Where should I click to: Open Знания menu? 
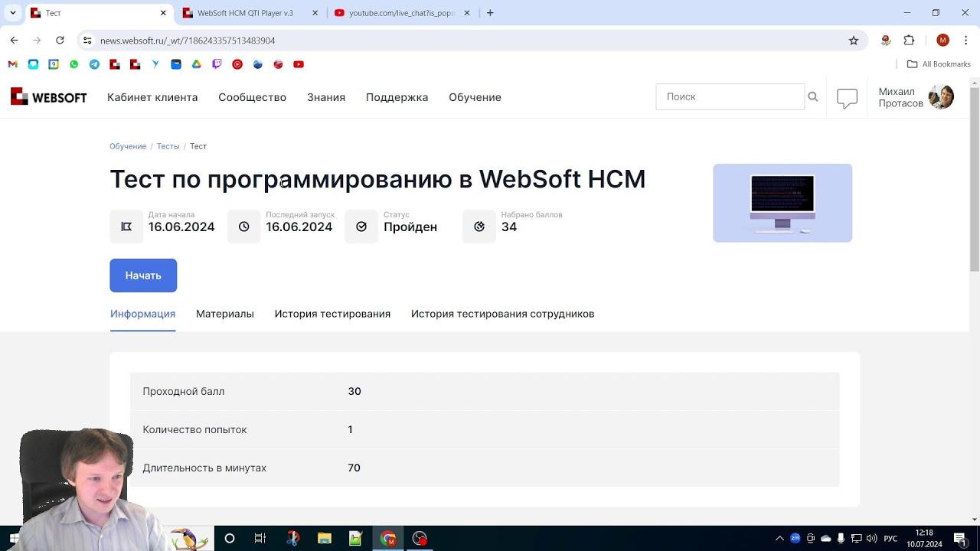pyautogui.click(x=326, y=97)
